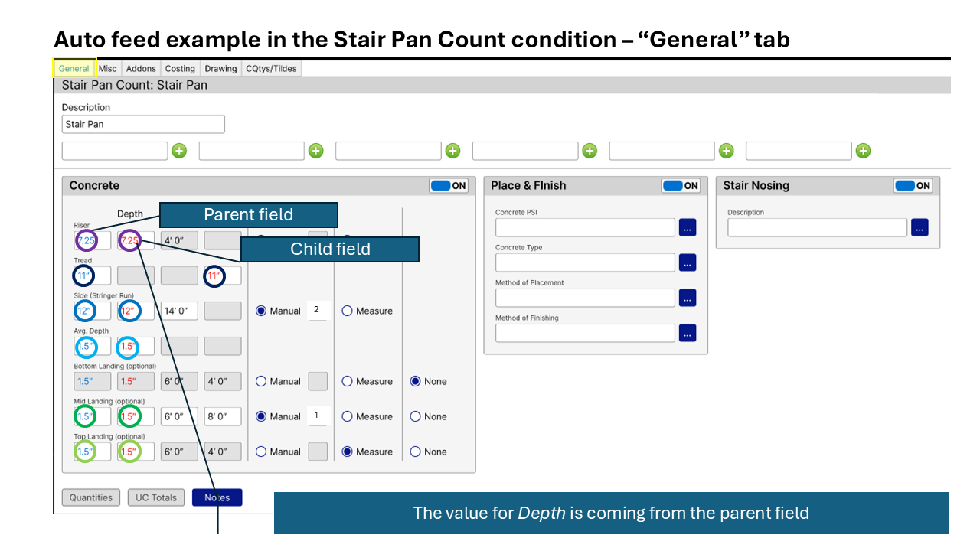
Task: Open the Method of Placement lookup button
Action: 688,298
